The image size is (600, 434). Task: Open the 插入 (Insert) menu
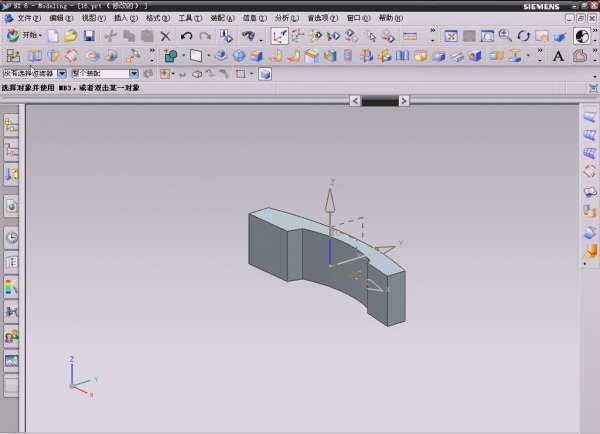pyautogui.click(x=124, y=18)
